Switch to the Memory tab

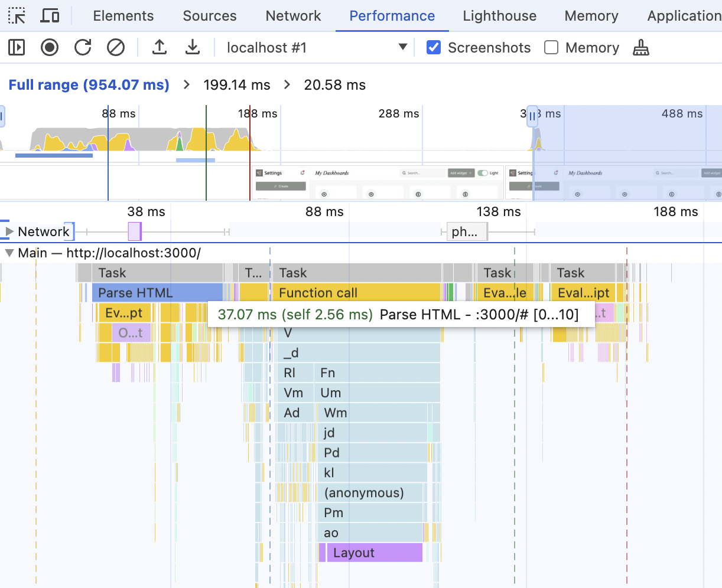[x=590, y=15]
